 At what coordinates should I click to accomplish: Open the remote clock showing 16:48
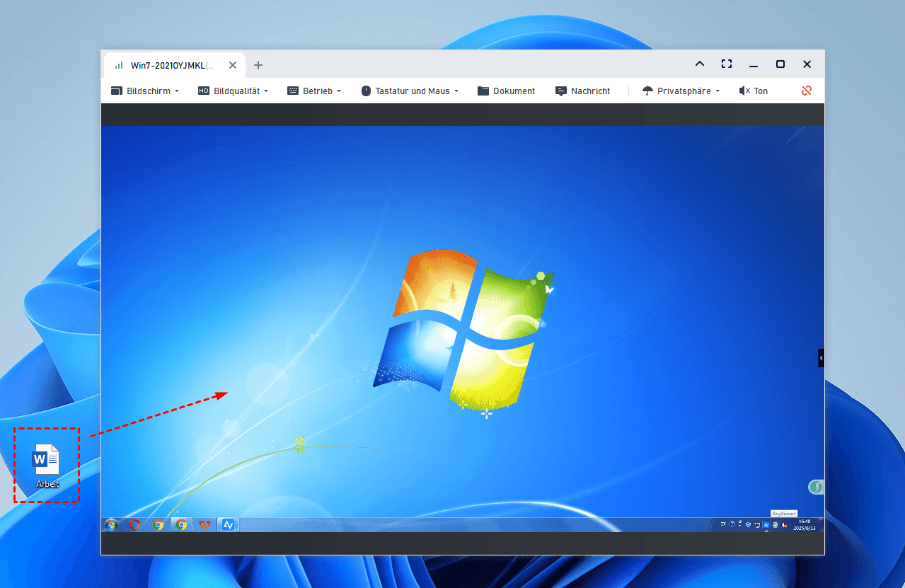805,524
